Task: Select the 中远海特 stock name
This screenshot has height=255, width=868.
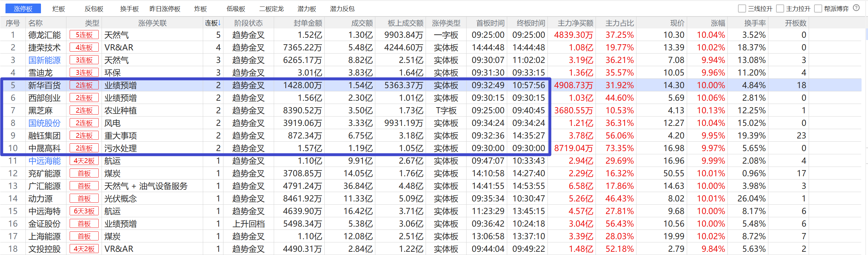Action: (x=44, y=211)
